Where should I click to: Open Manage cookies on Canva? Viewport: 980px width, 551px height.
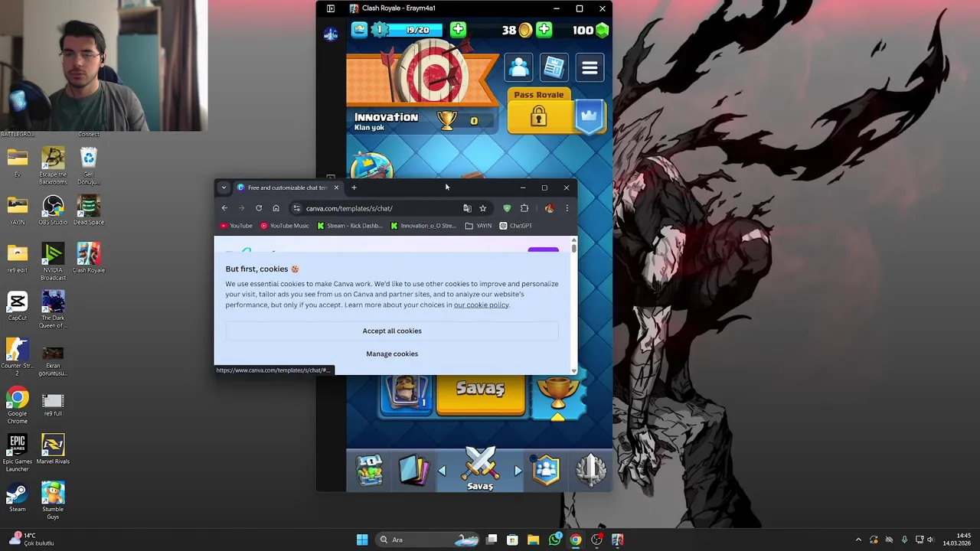(x=392, y=354)
